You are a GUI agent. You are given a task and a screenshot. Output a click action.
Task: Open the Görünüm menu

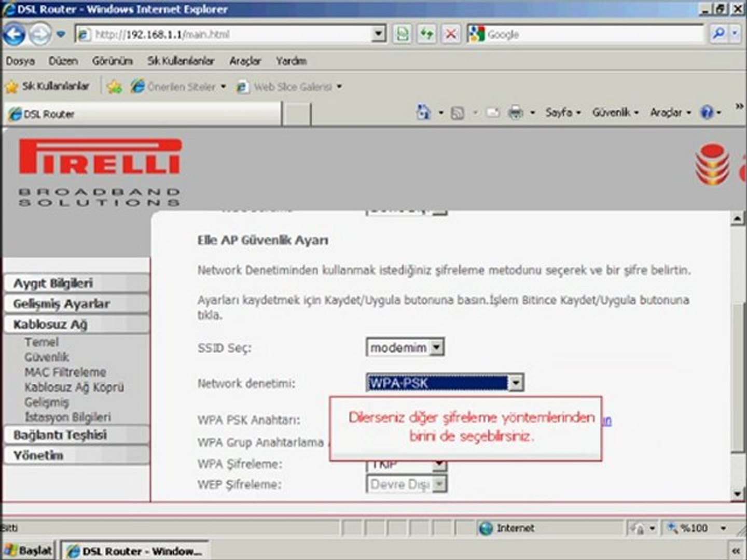coord(112,61)
